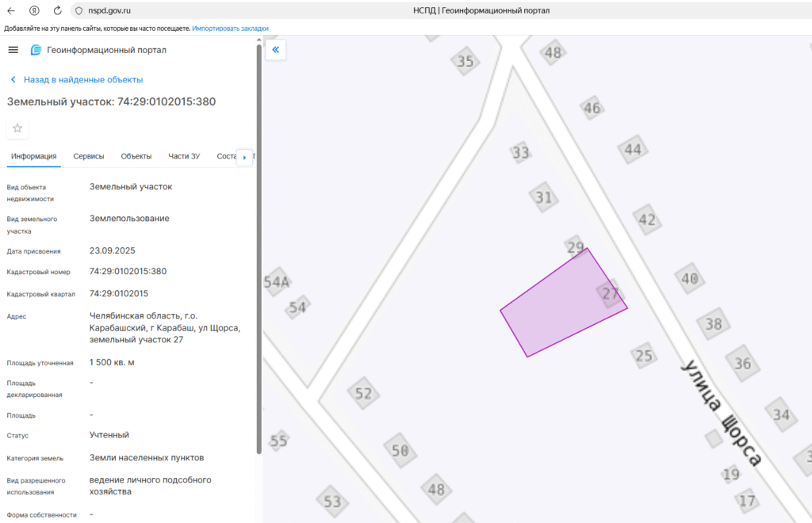Click the улица Щорса street label
812x523 pixels.
click(722, 412)
